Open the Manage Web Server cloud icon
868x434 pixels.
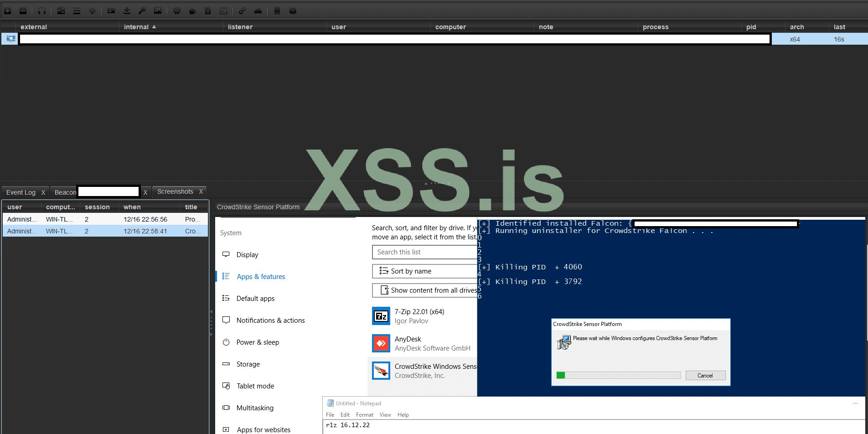[x=258, y=11]
